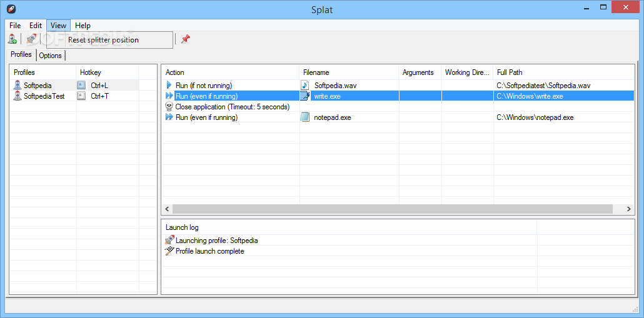Screen dimensions: 644x318
Task: Click the checkered flag icon beside Profile launch complete
Action: 169,251
